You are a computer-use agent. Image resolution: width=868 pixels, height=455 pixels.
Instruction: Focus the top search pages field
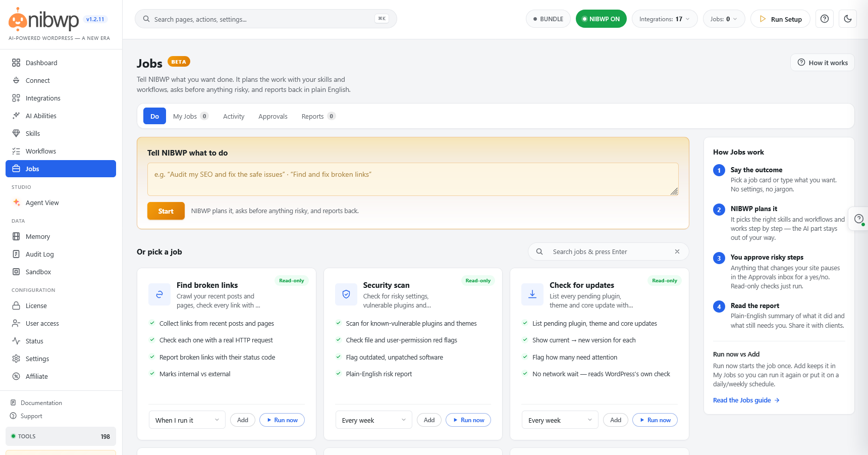point(266,19)
